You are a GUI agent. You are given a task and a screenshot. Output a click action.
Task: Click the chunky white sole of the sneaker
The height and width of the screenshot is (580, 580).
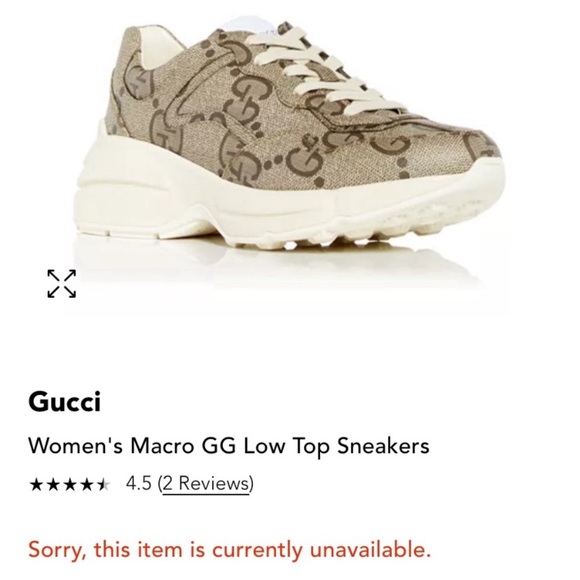tap(281, 207)
